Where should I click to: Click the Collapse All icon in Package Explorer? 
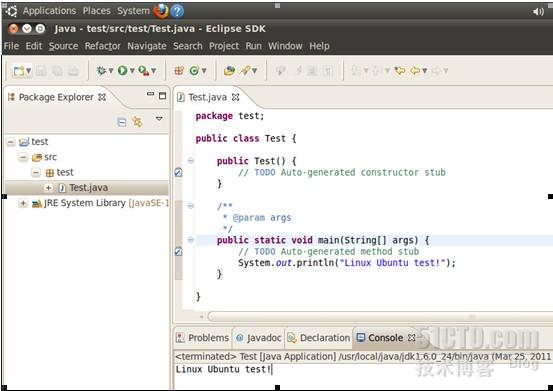click(x=122, y=122)
